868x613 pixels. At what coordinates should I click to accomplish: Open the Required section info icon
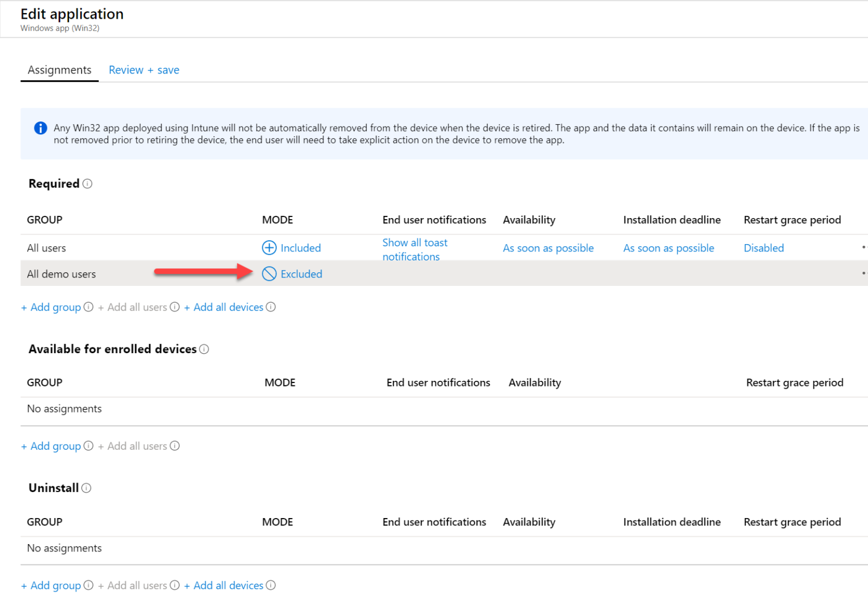click(x=88, y=184)
